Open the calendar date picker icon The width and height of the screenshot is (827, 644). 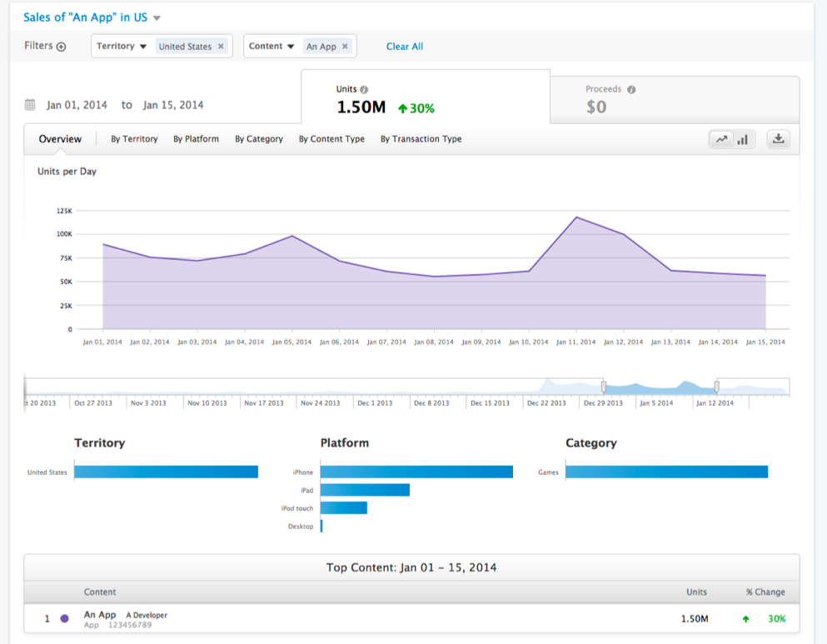click(x=30, y=105)
